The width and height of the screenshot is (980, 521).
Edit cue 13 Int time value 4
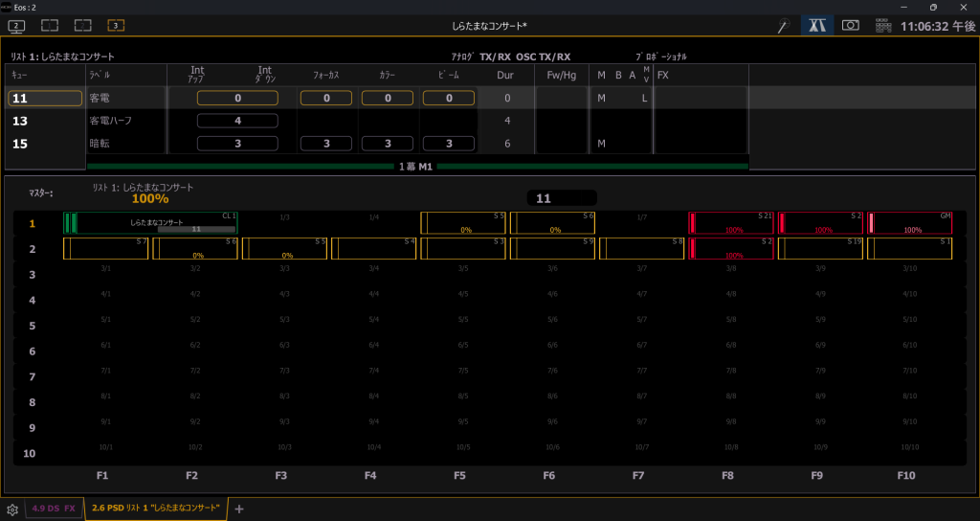(x=237, y=121)
